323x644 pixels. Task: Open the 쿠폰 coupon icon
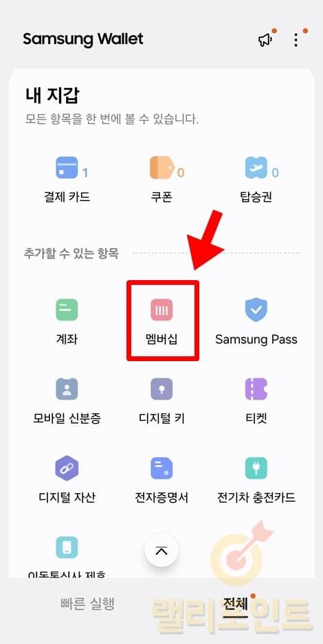coord(161,168)
